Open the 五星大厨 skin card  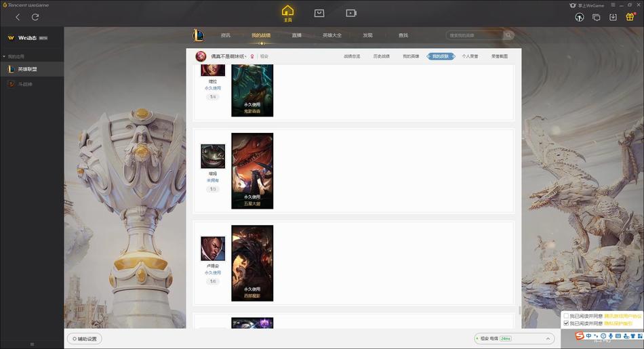[x=252, y=171]
